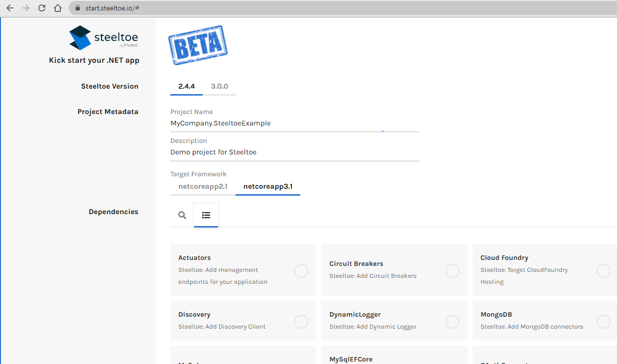Click 'Steeltoe: Add Discovery Client' description
The height and width of the screenshot is (364, 617).
pos(222,327)
